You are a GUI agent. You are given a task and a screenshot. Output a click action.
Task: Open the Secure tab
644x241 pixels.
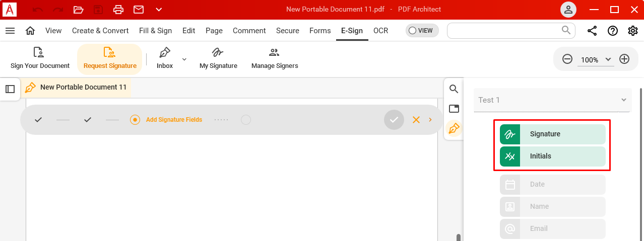pyautogui.click(x=288, y=31)
